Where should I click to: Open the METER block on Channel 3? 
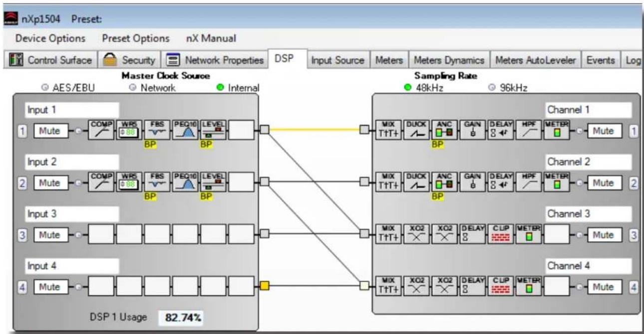coord(529,234)
